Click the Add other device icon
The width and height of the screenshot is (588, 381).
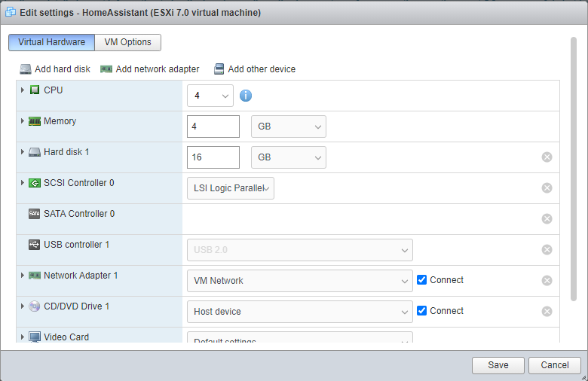(x=219, y=69)
